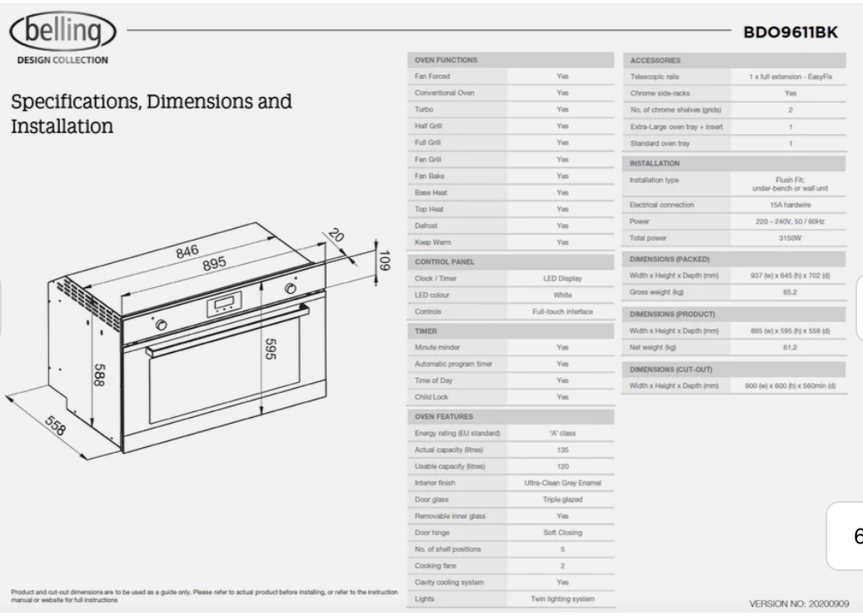Screen dimensions: 863x616
Task: Select packed dimensions '937 (w) x 645 (h) x 702 (d)'
Action: [x=791, y=276]
